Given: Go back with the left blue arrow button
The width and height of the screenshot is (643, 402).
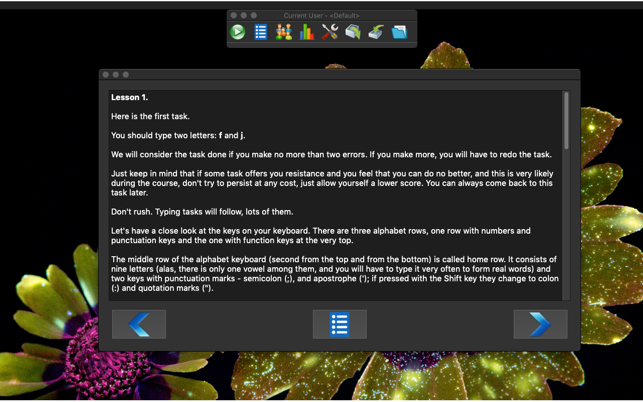Looking at the screenshot, I should 139,324.
